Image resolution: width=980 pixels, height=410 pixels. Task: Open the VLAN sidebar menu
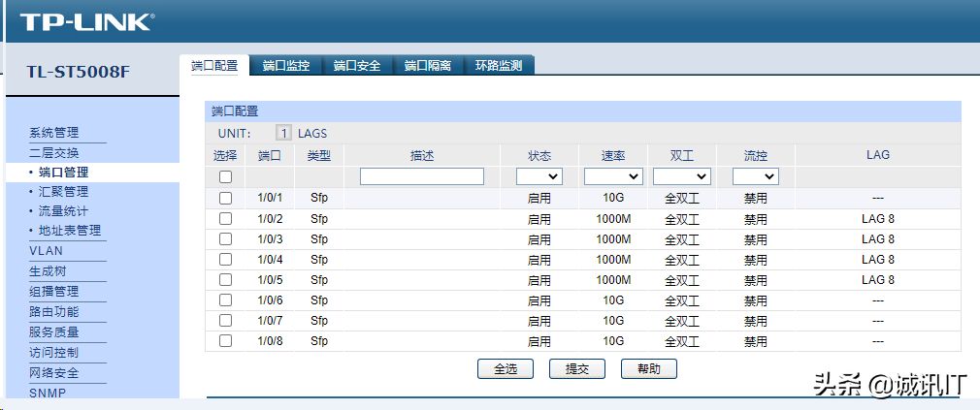(46, 251)
